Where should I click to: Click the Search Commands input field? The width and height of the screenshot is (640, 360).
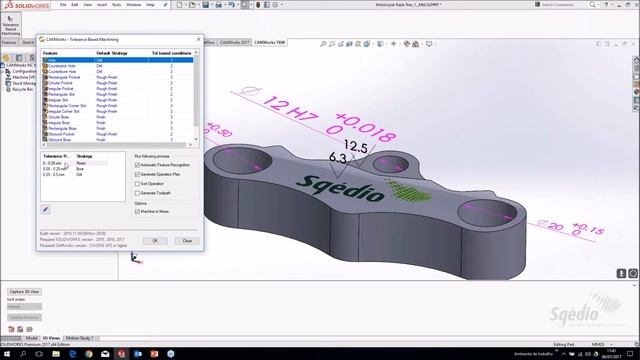[x=563, y=4]
